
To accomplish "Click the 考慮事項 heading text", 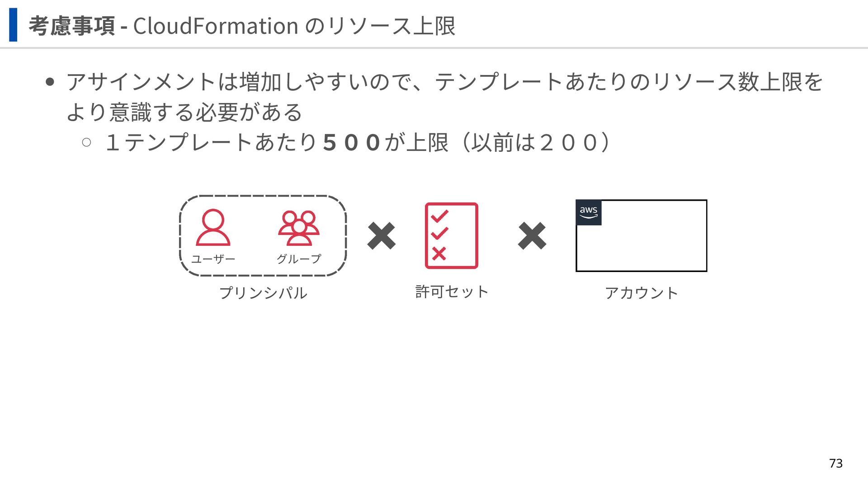I will (72, 26).
